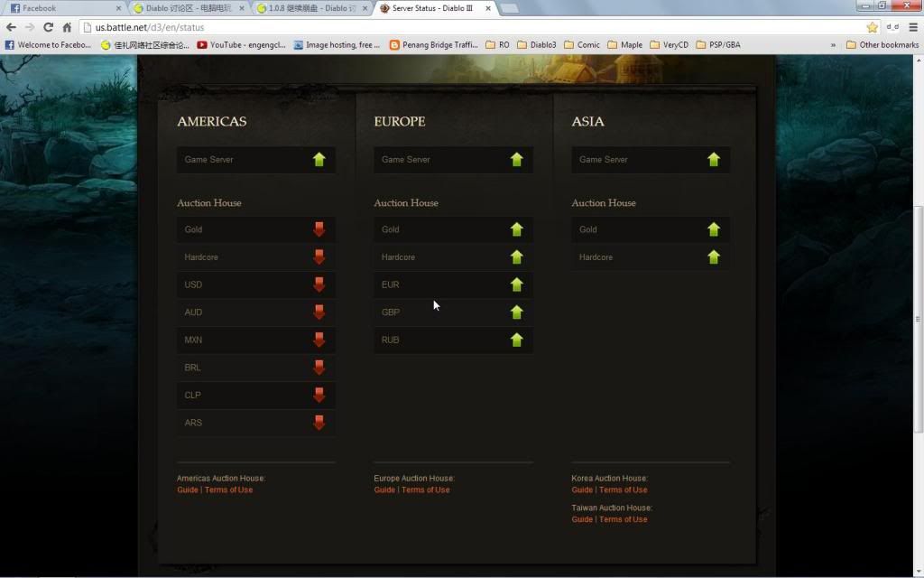
Task: Click the ARS down status arrow
Action: pos(319,423)
